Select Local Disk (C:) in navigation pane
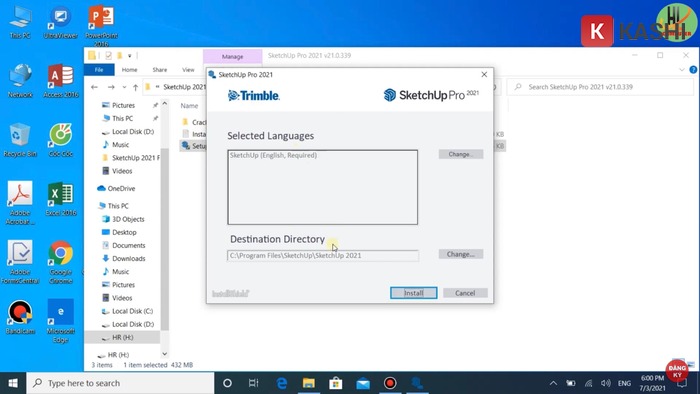 pos(127,311)
